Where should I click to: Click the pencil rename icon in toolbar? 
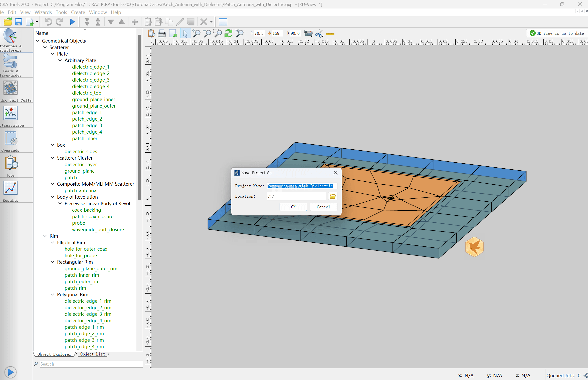click(180, 22)
